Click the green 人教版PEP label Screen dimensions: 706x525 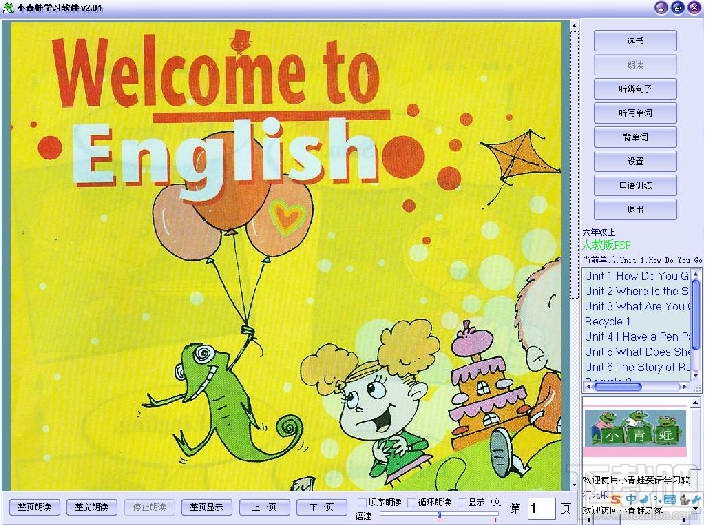607,245
